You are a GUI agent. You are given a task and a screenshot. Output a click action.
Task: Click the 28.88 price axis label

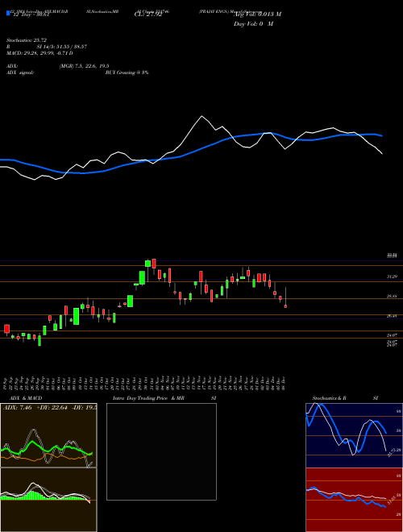(x=392, y=296)
